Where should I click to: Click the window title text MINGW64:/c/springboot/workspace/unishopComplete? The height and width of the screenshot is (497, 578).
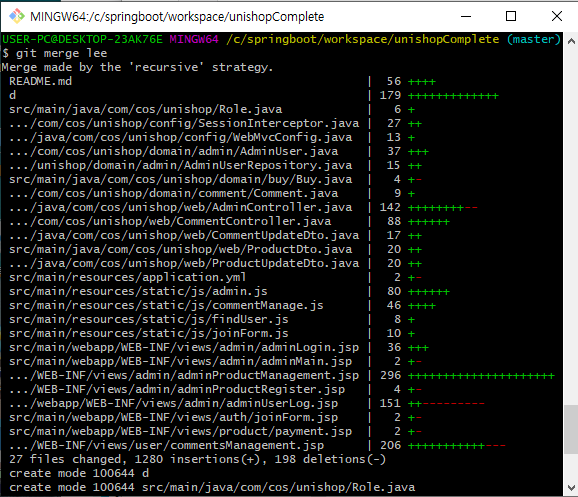tap(177, 17)
